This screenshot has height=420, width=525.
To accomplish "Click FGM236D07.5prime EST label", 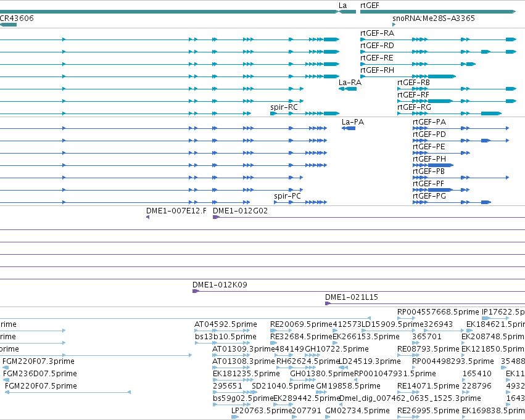I will pyautogui.click(x=40, y=374).
